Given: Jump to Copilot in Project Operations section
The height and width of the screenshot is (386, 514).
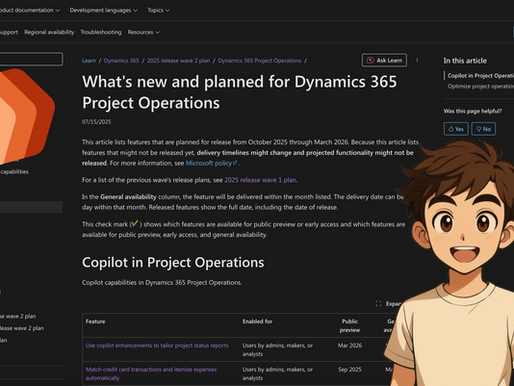Looking at the screenshot, I should coord(480,76).
